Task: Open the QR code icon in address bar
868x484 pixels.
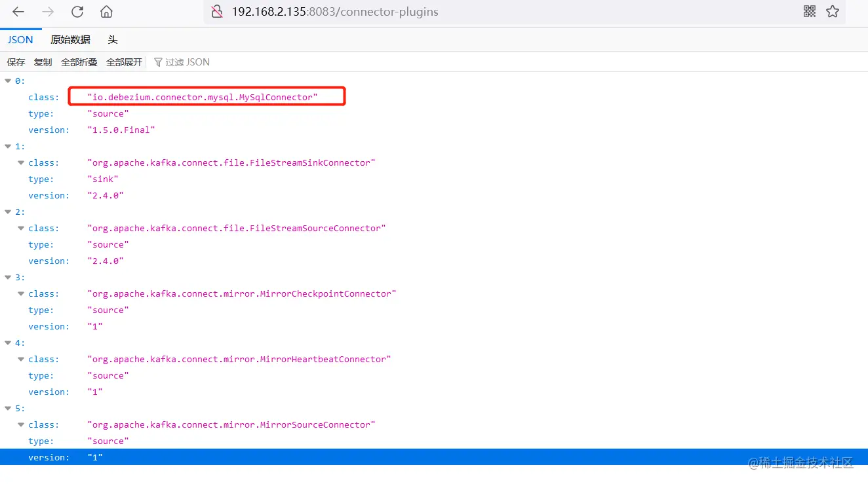Action: pyautogui.click(x=810, y=11)
